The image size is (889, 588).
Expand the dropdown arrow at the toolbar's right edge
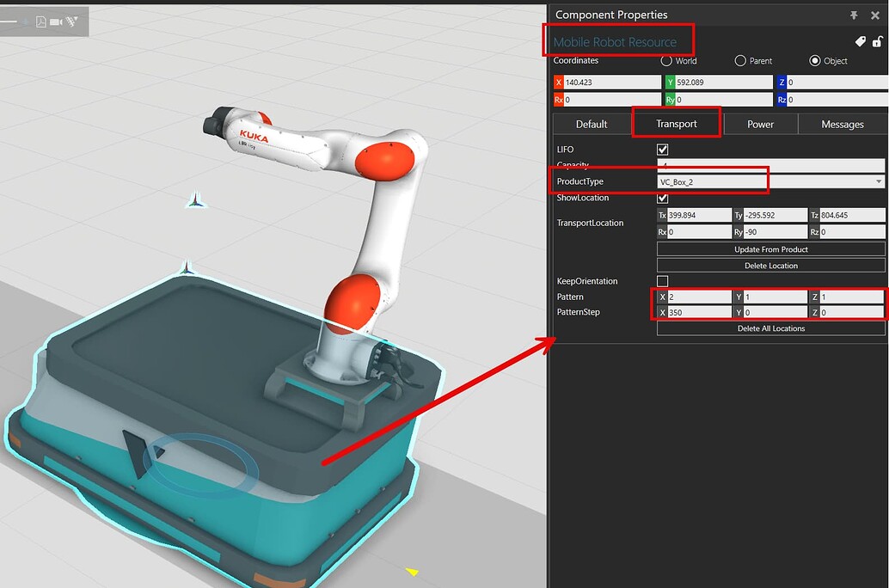76,18
